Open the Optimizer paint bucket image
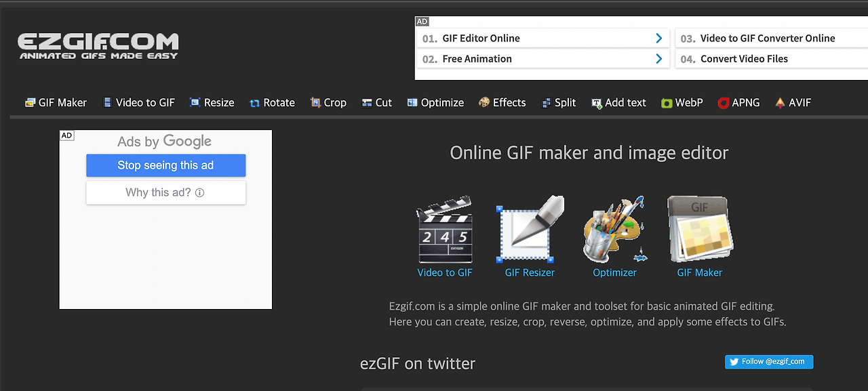Screen dimensions: 868x391 (x=615, y=230)
